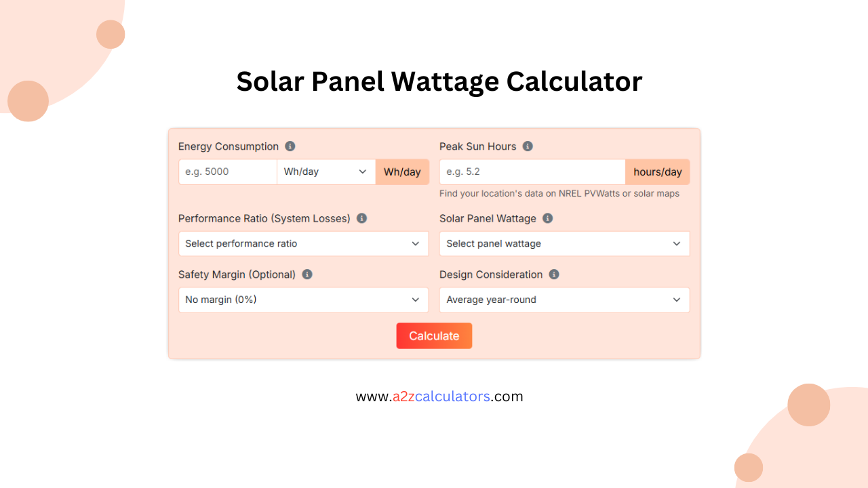868x488 pixels.
Task: Click the Safety Margin info icon
Action: tap(307, 274)
